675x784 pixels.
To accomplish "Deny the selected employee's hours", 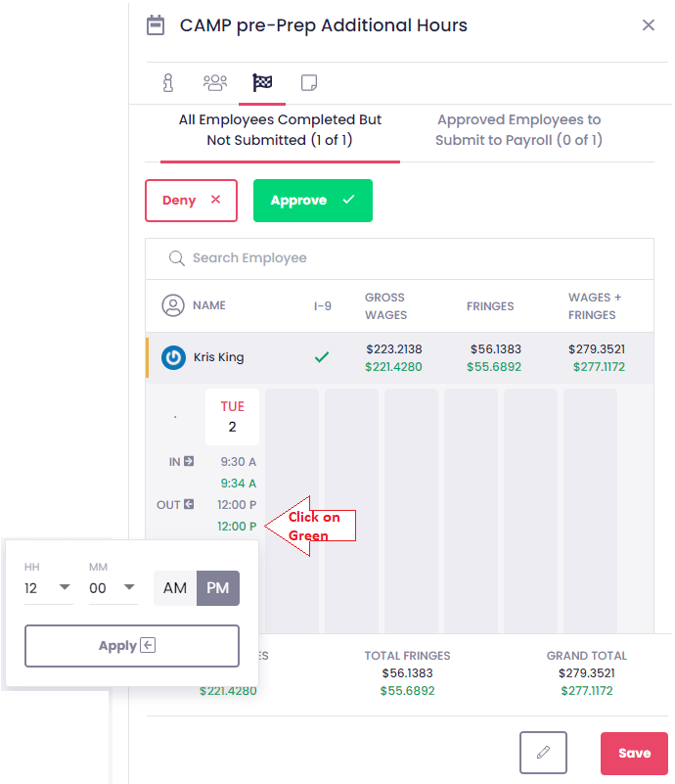I will [x=191, y=201].
